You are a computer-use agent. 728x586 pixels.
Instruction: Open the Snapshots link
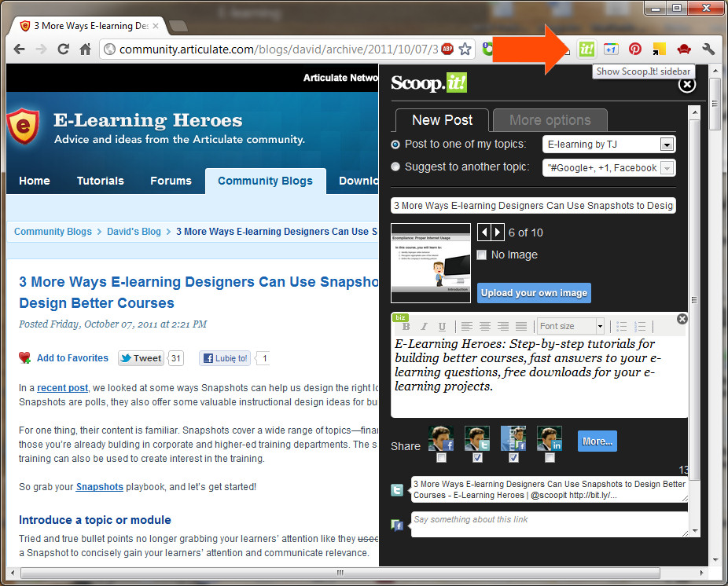(99, 487)
